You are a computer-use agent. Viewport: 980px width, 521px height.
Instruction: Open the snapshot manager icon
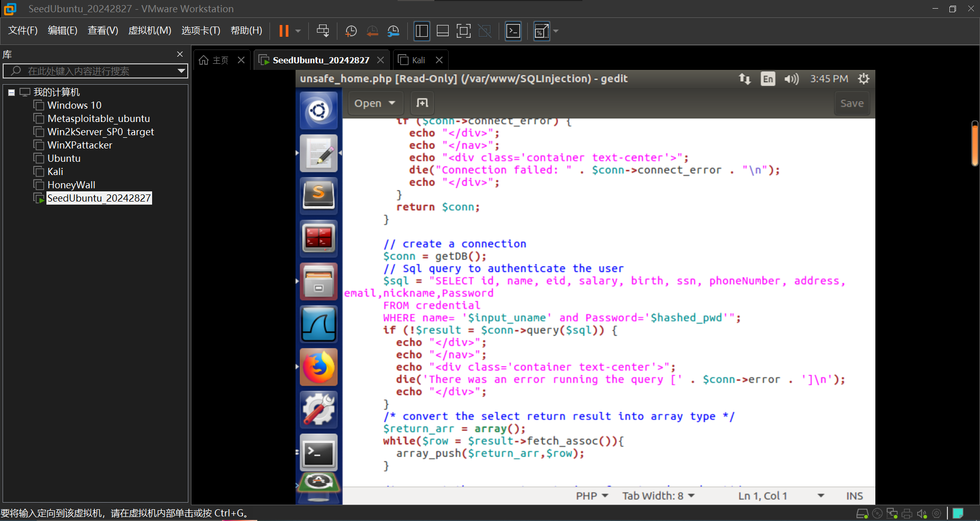(x=393, y=31)
